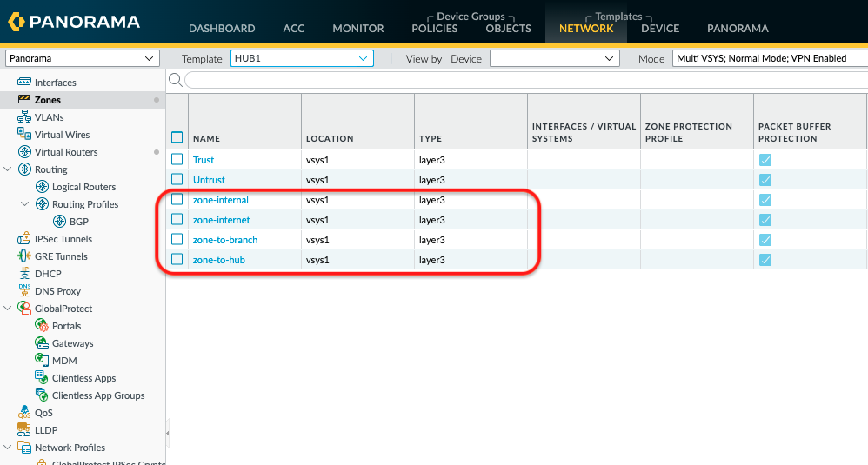Viewport: 868px width, 465px height.
Task: Switch to the PANORAMA tab
Action: coord(738,28)
